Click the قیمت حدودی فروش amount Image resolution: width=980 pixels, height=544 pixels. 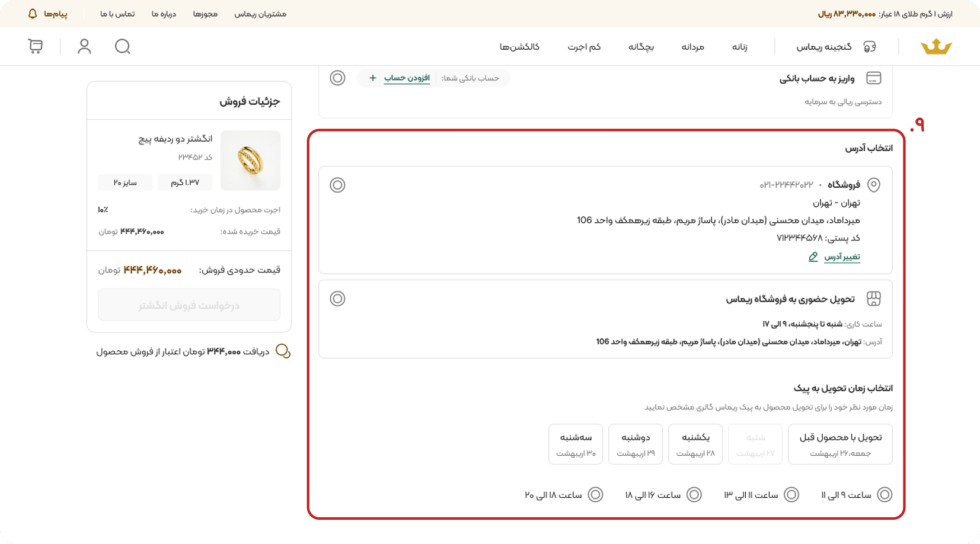click(152, 270)
